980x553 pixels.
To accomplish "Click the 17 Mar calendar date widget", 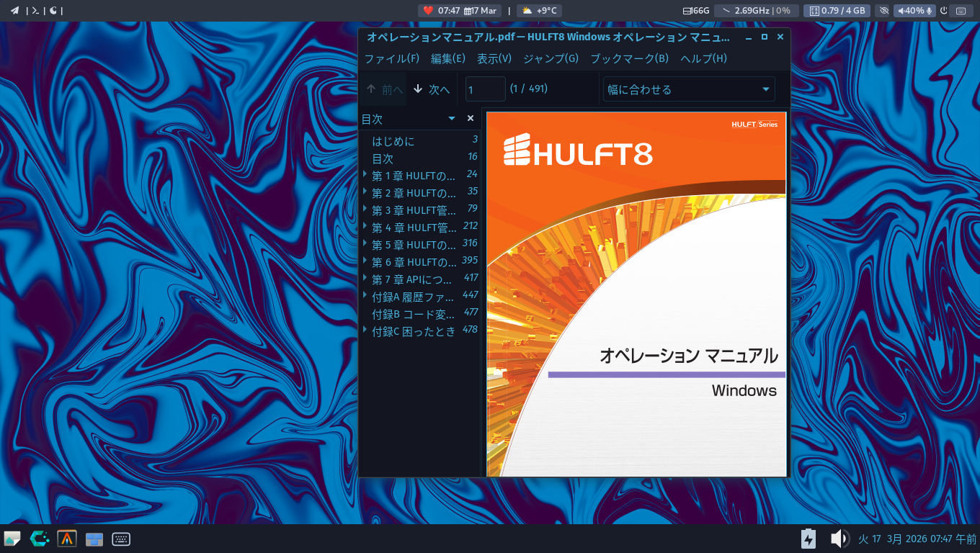I will (x=481, y=10).
